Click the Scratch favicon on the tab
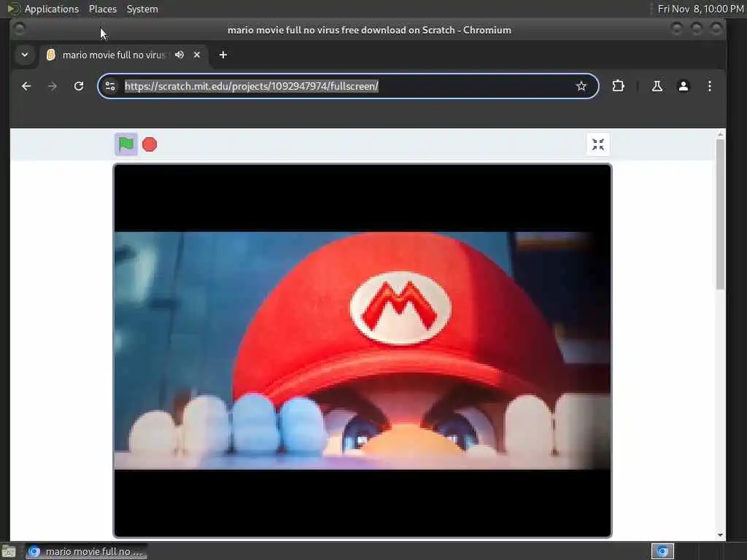Viewport: 747px width, 560px height. [x=50, y=55]
